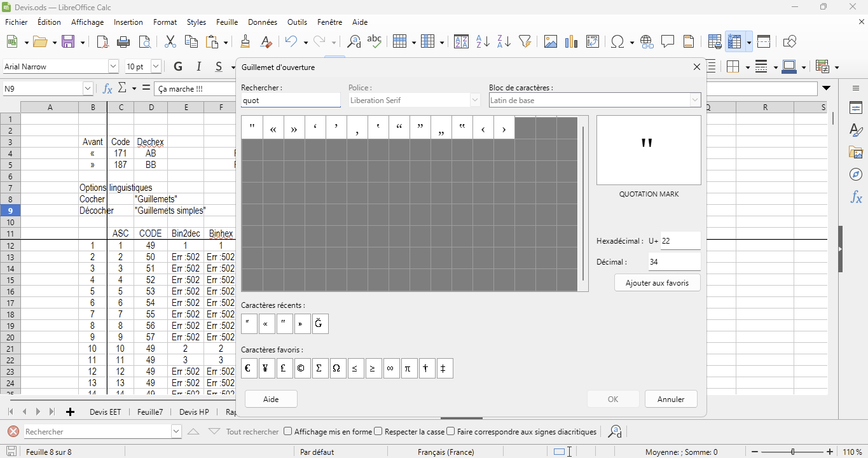Open the sidebar Navigator compass icon
Screen dimensions: 868x458
click(x=856, y=175)
